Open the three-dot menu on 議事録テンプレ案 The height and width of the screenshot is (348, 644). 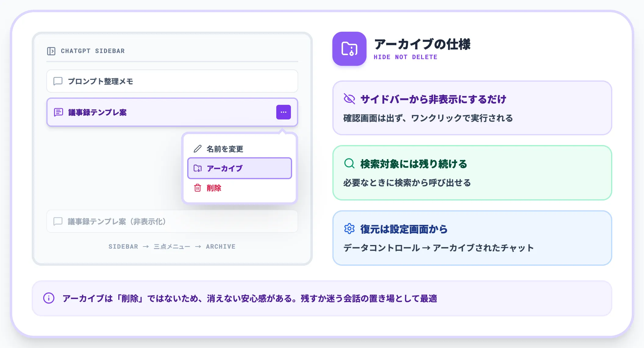pos(284,112)
